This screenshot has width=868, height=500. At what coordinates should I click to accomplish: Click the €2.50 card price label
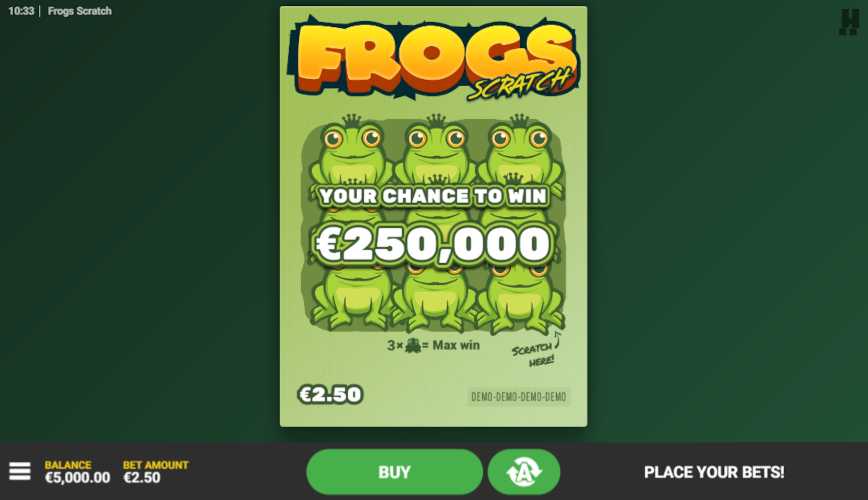pyautogui.click(x=330, y=394)
